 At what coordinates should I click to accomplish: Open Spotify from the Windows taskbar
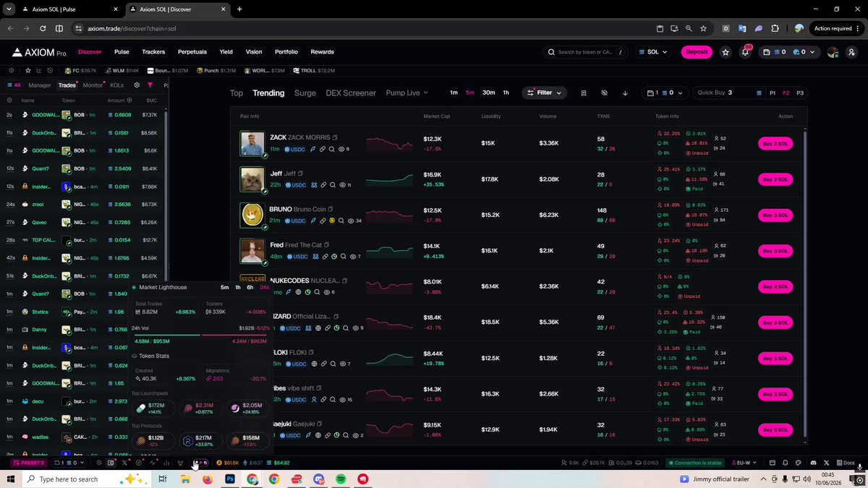click(x=341, y=479)
